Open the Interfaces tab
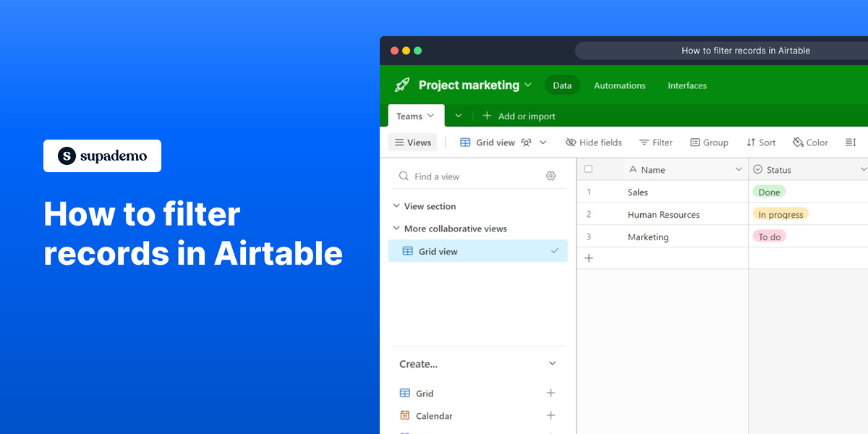 tap(686, 85)
